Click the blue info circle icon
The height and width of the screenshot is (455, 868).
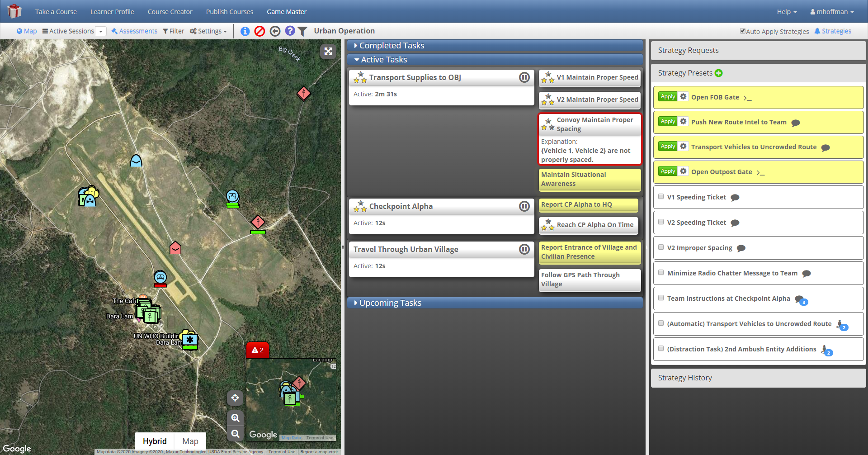click(245, 31)
